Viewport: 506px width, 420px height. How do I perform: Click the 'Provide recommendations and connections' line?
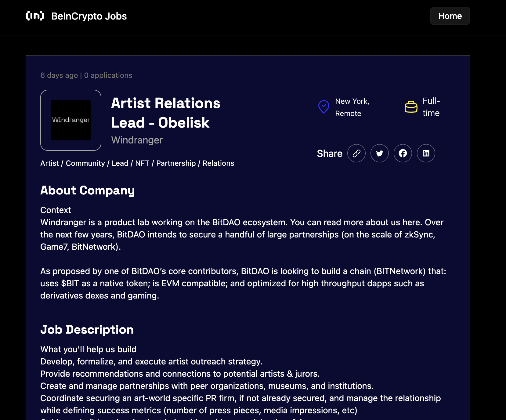tap(180, 374)
